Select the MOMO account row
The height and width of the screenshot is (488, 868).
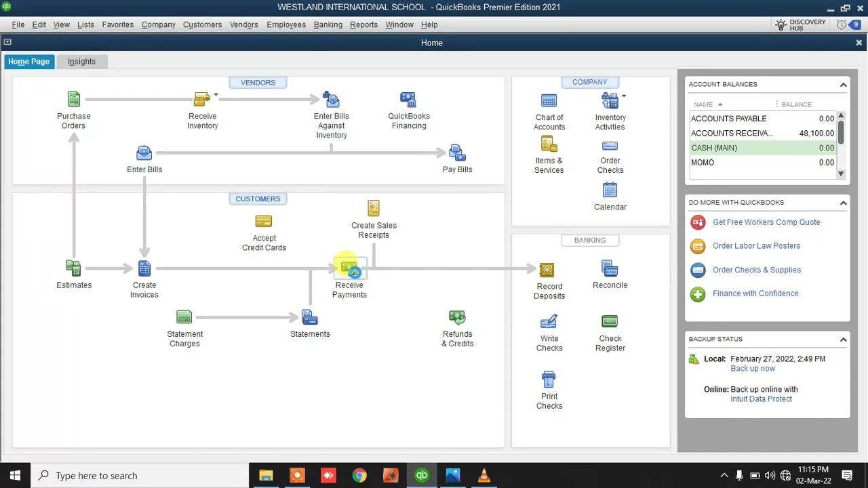pos(763,163)
